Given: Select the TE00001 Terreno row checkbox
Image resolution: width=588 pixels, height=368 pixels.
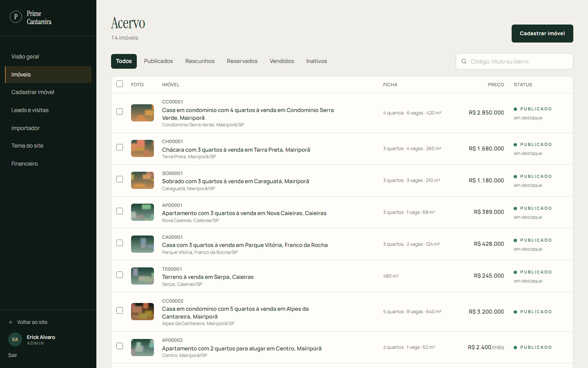Looking at the screenshot, I should pyautogui.click(x=120, y=275).
